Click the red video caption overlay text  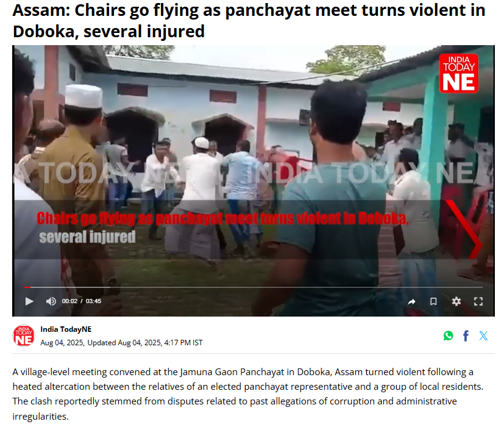pyautogui.click(x=222, y=218)
